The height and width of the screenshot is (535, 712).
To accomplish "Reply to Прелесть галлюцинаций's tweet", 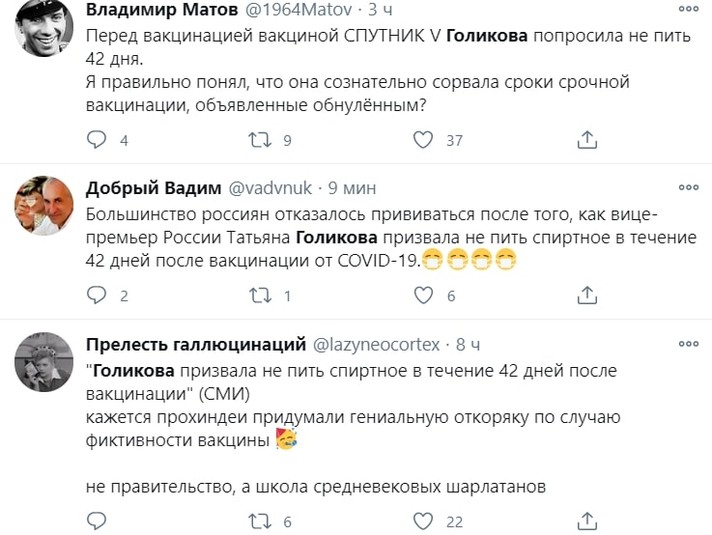I will pyautogui.click(x=97, y=521).
